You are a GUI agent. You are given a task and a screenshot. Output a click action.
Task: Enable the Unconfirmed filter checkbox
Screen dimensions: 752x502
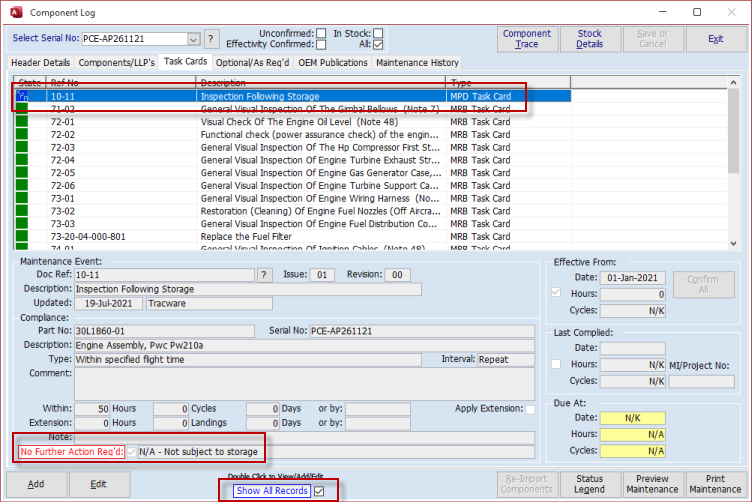coord(320,33)
